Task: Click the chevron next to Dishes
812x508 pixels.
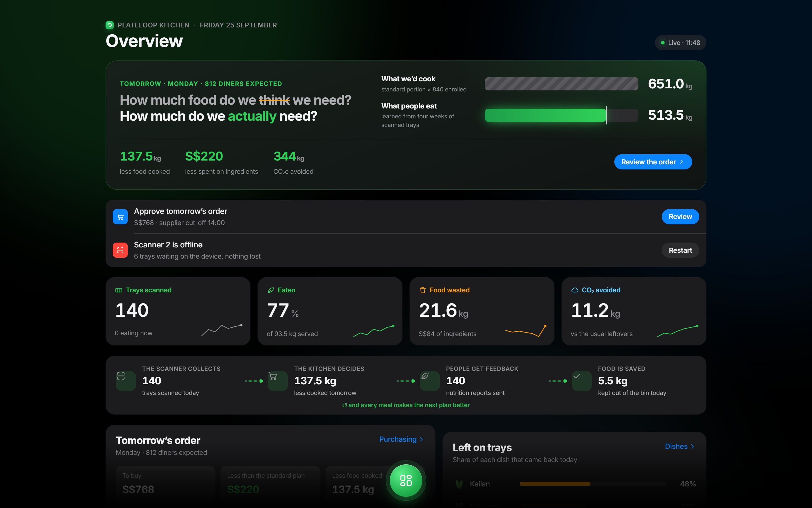Action: 692,447
